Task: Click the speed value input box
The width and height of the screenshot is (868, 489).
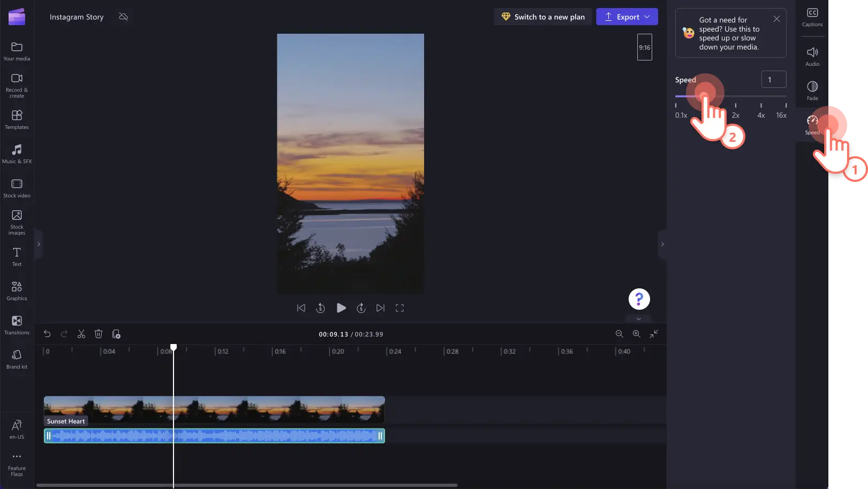Action: pyautogui.click(x=774, y=79)
